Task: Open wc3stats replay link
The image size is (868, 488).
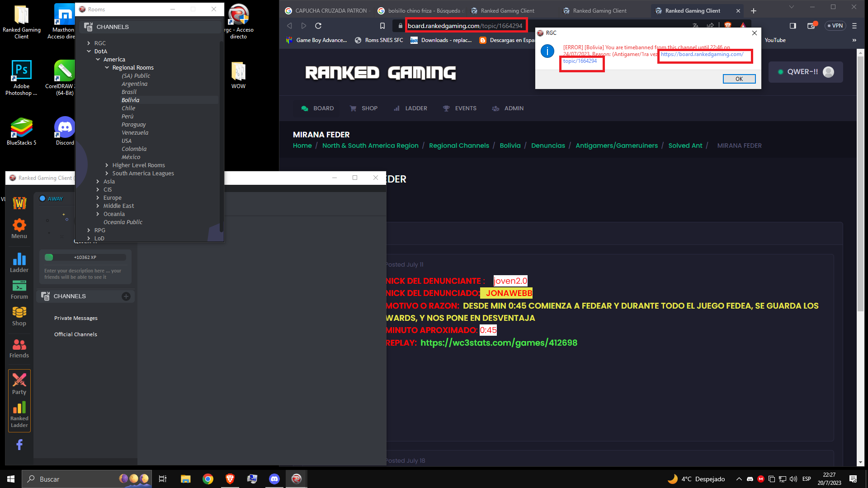Action: coord(499,343)
